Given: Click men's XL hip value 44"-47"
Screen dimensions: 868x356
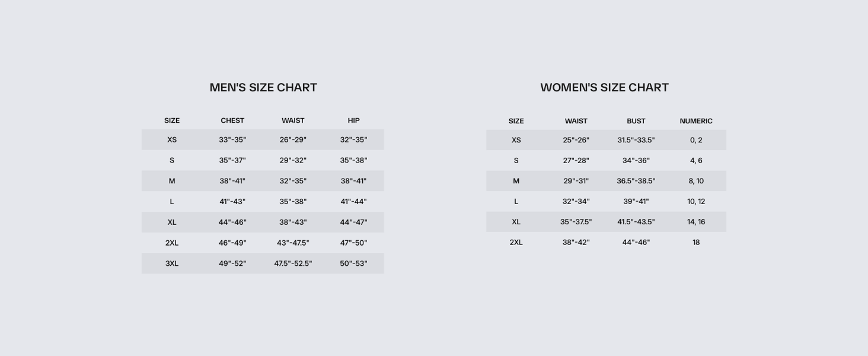Looking at the screenshot, I should [x=353, y=223].
